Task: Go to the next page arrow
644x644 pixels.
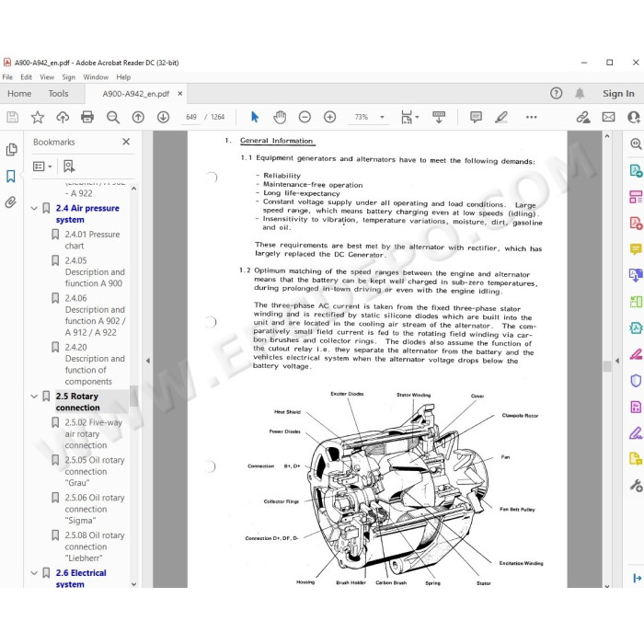Action: click(163, 117)
